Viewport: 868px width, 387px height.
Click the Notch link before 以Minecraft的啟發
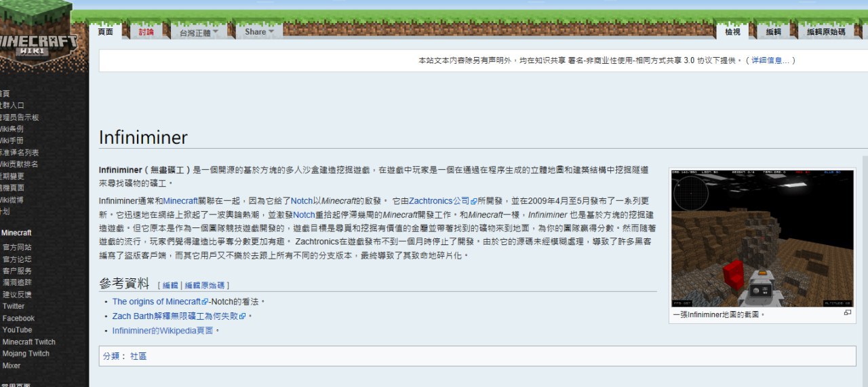coord(302,201)
